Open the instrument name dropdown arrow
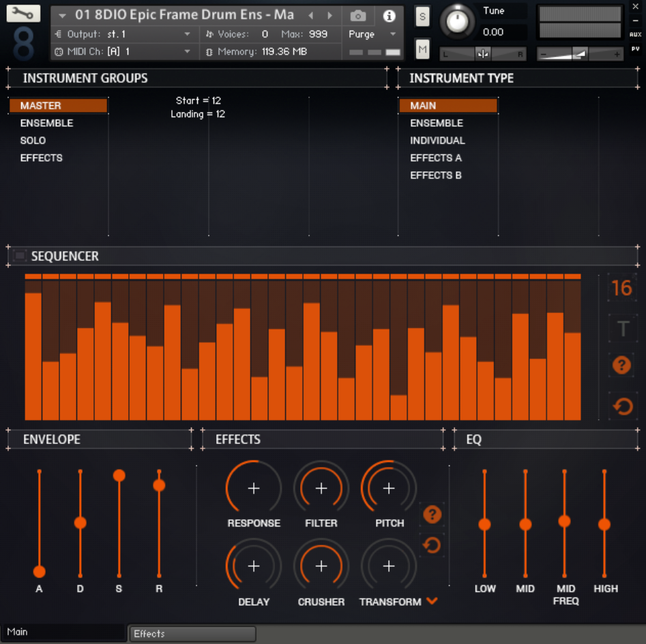 [x=62, y=16]
